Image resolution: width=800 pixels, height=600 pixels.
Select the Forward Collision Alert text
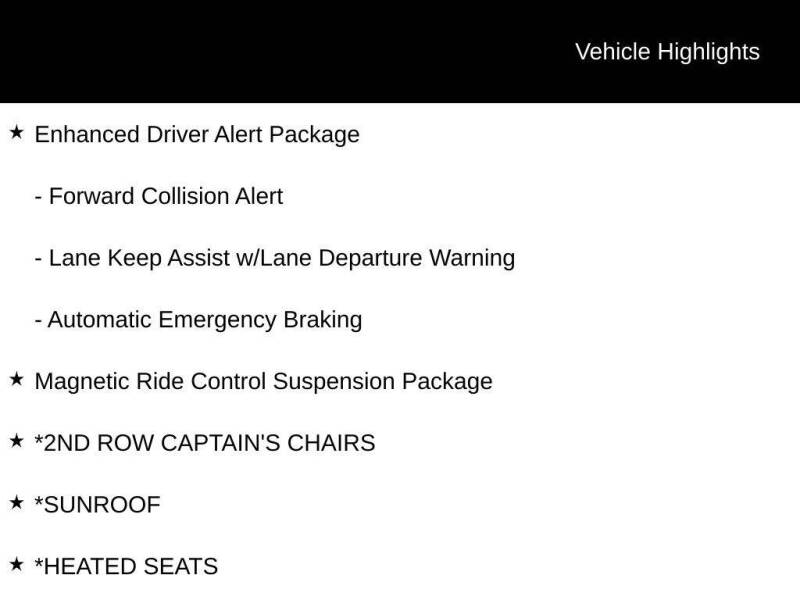pyautogui.click(x=166, y=197)
